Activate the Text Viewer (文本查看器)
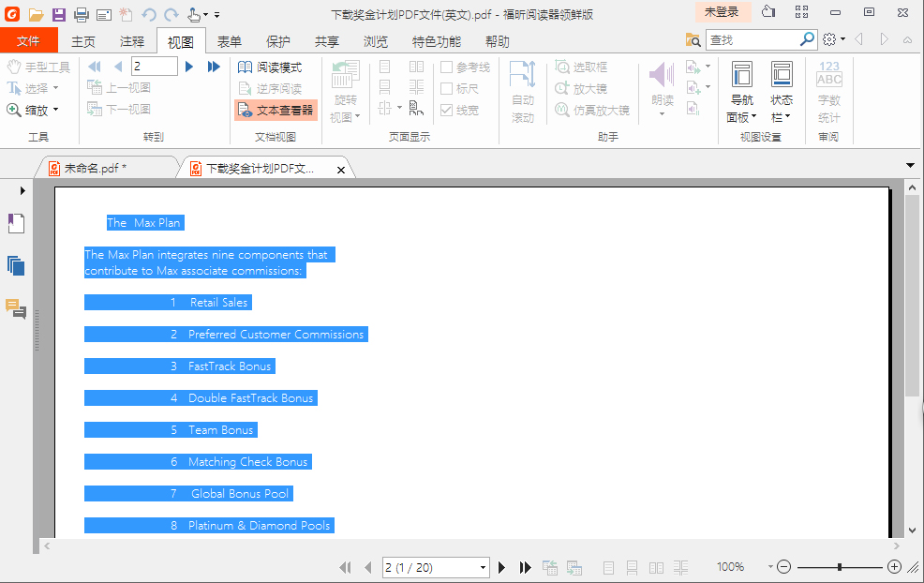Viewport: 924px width, 583px height. pyautogui.click(x=275, y=110)
